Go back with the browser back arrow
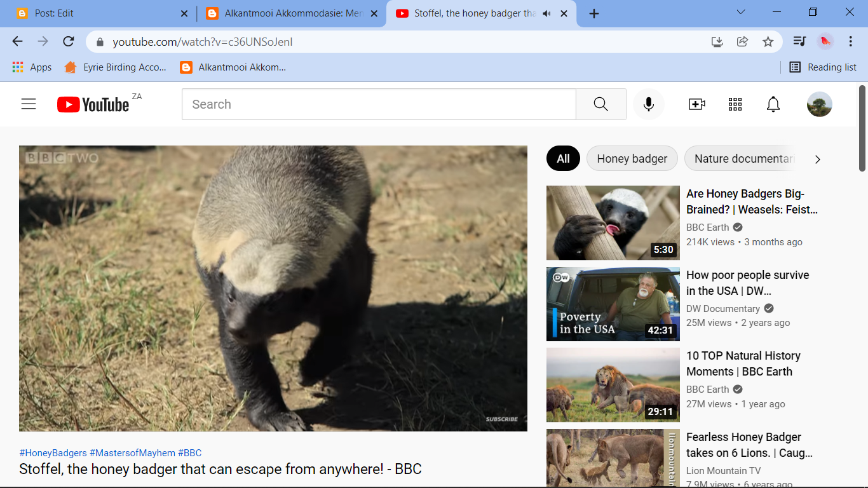The image size is (868, 488). (x=17, y=41)
